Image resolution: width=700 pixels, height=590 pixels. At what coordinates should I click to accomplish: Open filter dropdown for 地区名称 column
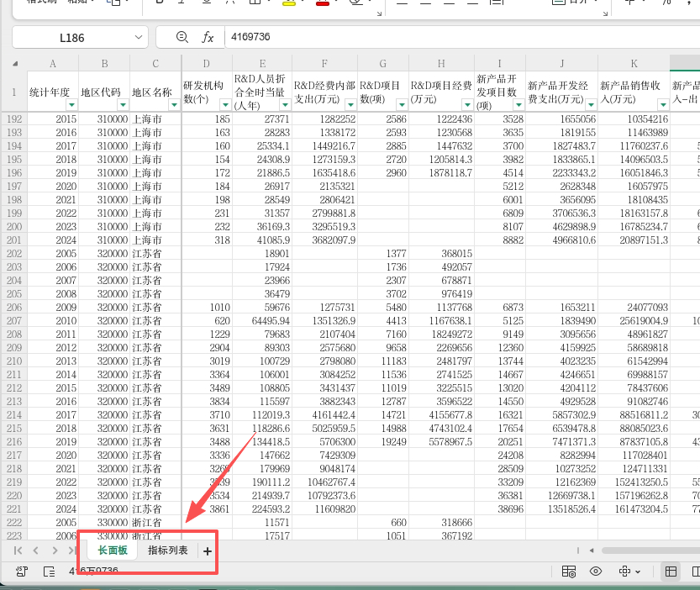(174, 105)
